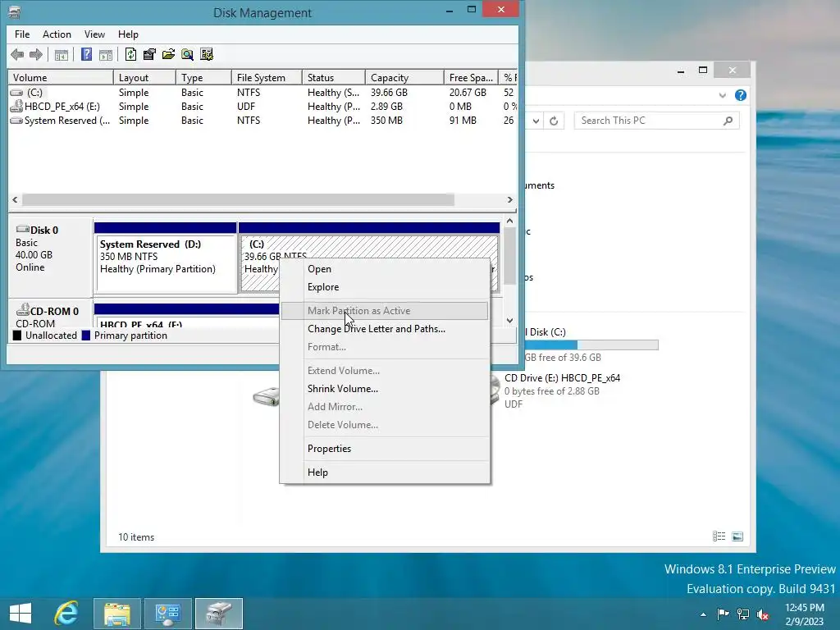840x630 pixels.
Task: Select Change Drive Letter and Paths
Action: (x=385, y=329)
